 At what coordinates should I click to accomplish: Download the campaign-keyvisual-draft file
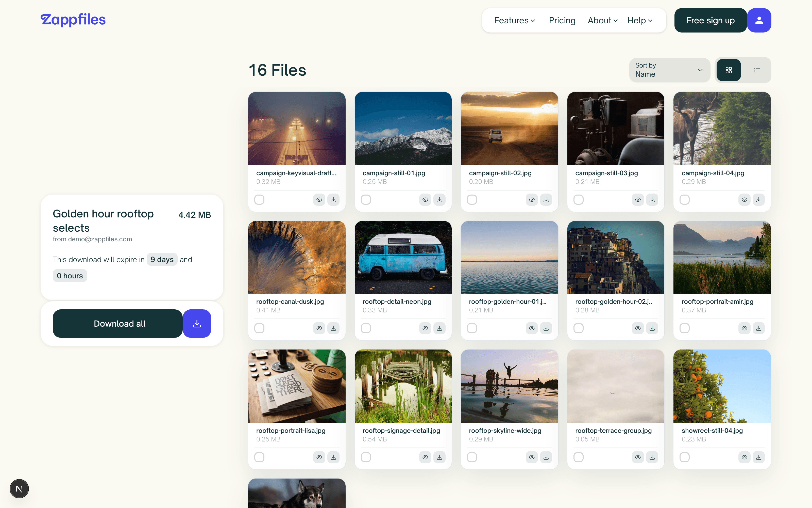coord(333,200)
